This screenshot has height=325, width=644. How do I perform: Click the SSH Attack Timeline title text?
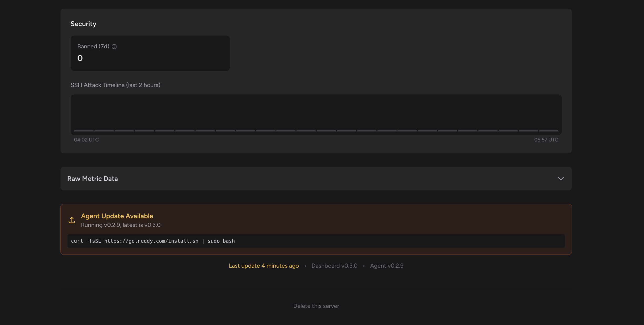tap(115, 85)
